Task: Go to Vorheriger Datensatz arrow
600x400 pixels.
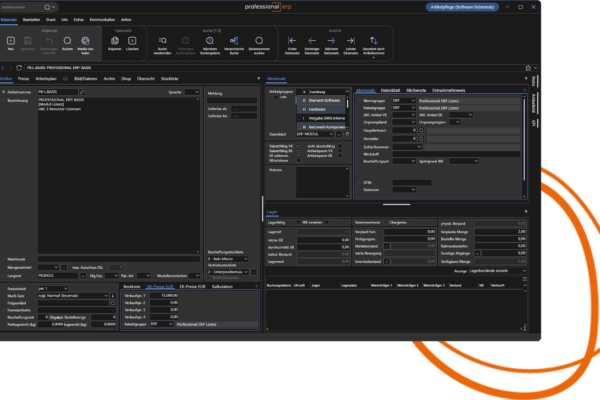Action: (x=312, y=41)
